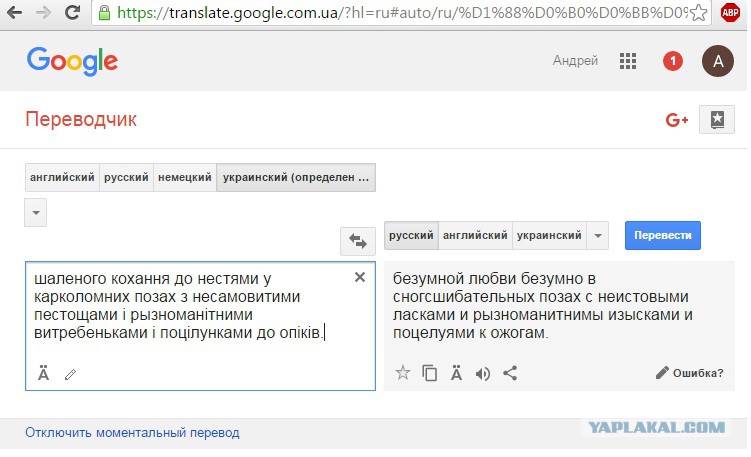751x457 pixels.
Task: Expand the source language dropdown arrow
Action: [36, 212]
